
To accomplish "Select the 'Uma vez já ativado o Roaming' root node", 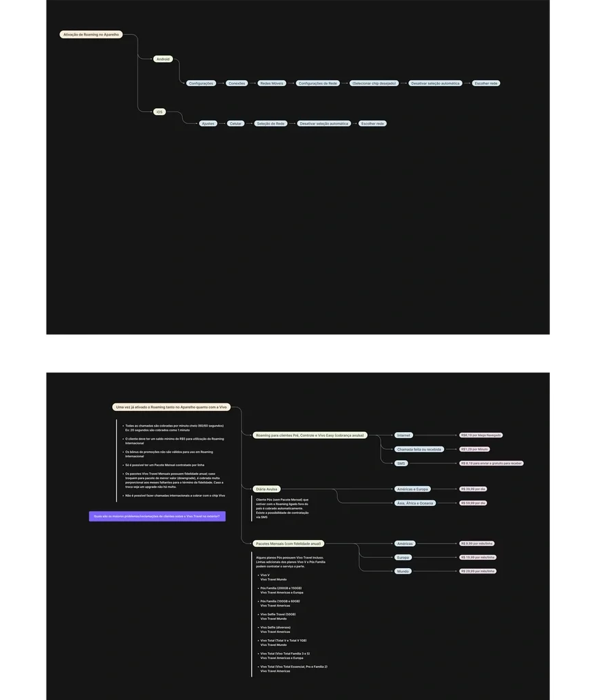I will click(x=172, y=407).
